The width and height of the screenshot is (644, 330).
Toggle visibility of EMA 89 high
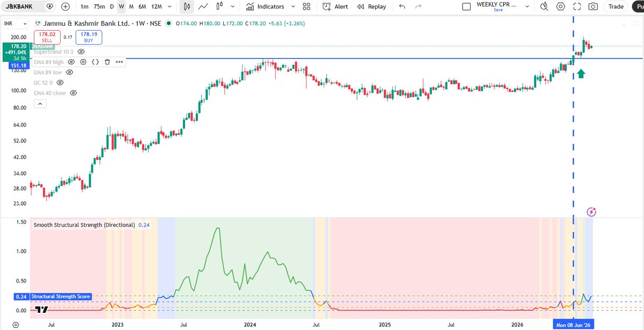pyautogui.click(x=71, y=62)
